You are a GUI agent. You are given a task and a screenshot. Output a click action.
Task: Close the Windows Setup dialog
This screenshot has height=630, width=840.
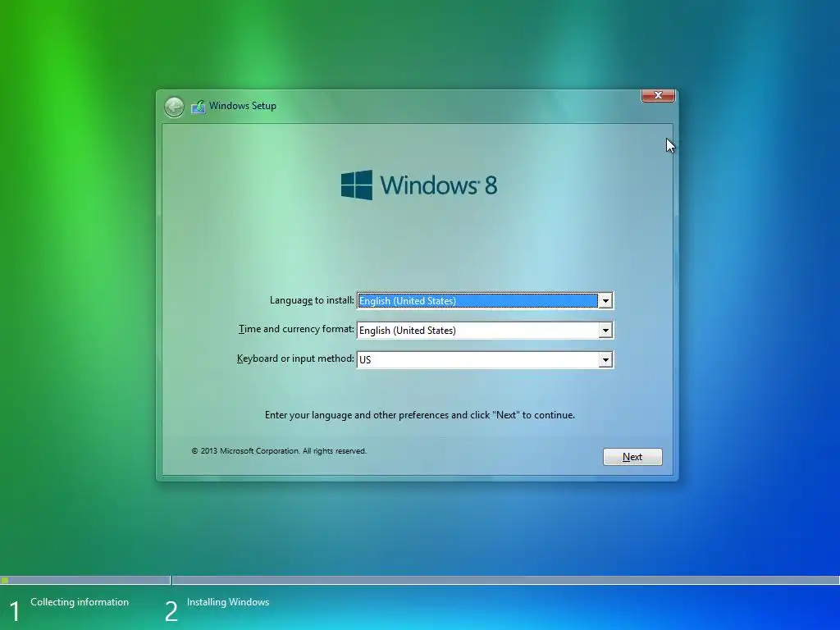point(658,95)
